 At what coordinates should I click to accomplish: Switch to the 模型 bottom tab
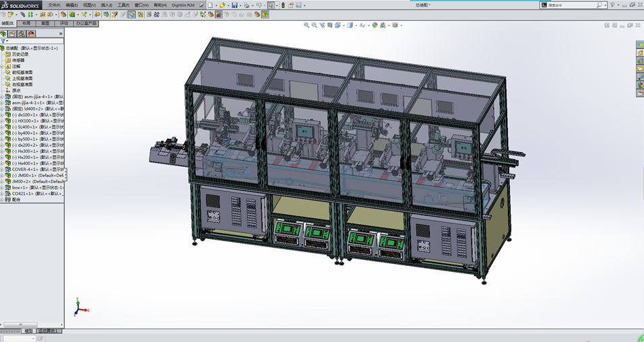(x=28, y=331)
